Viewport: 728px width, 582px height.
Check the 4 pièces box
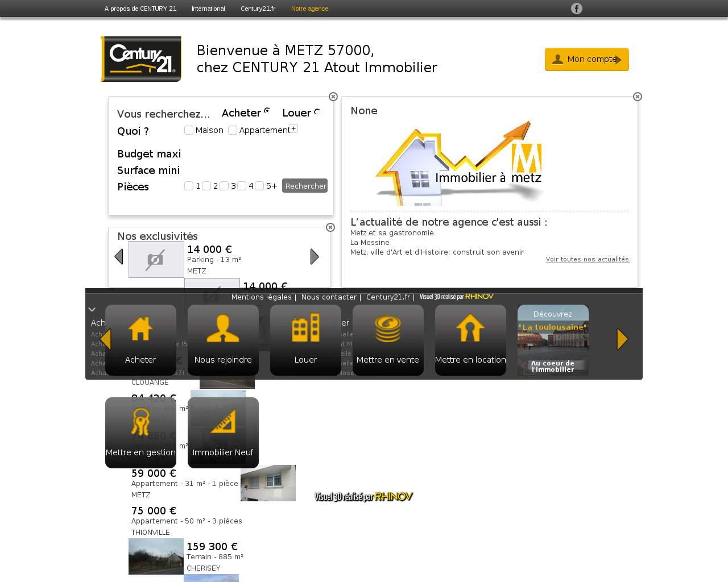tap(242, 186)
